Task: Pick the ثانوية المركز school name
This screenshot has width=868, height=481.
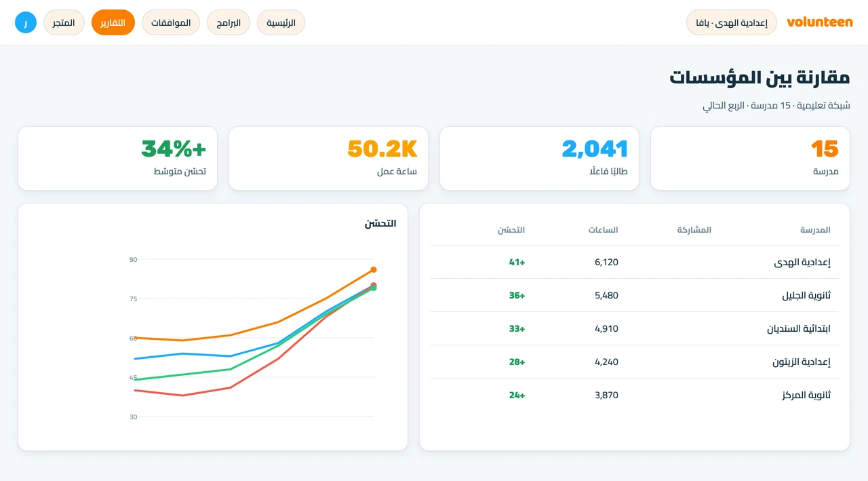Action: [806, 395]
